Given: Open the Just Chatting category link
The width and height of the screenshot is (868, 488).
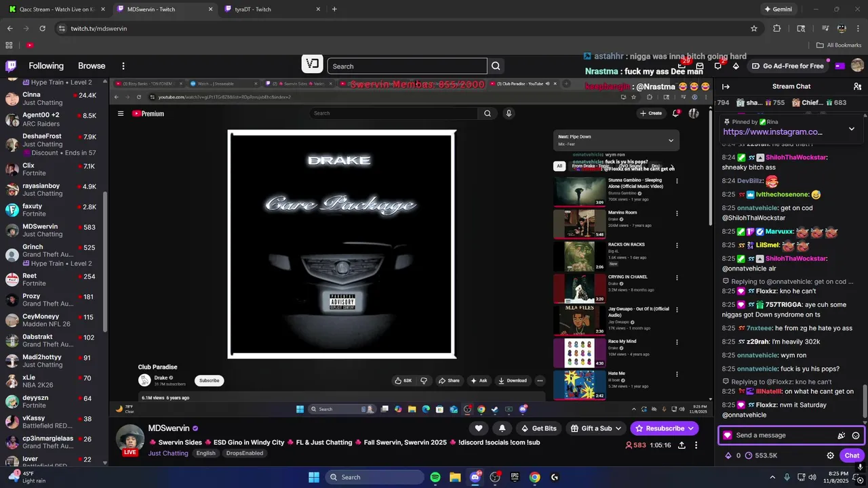Looking at the screenshot, I should [x=168, y=453].
